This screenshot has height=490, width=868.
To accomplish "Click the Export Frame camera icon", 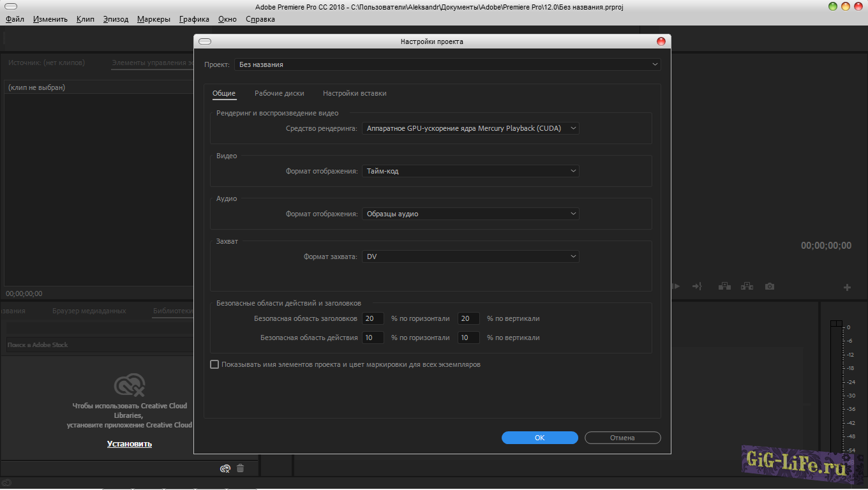I will (770, 286).
